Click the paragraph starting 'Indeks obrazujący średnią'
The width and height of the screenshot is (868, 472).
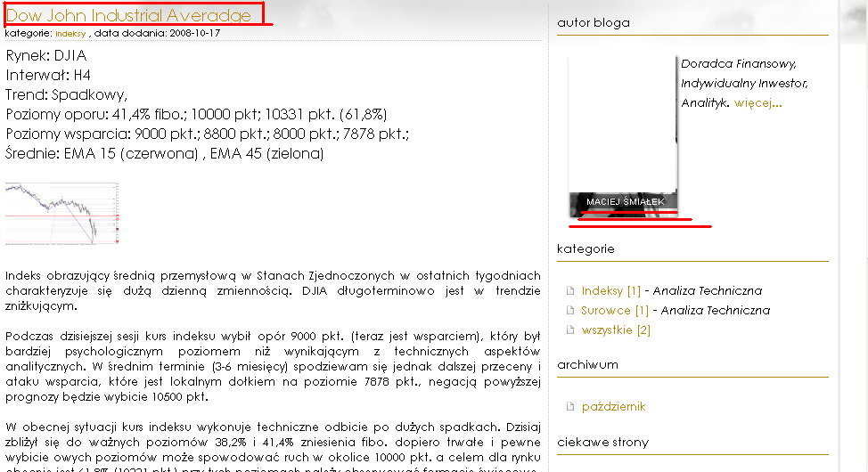pos(273,290)
